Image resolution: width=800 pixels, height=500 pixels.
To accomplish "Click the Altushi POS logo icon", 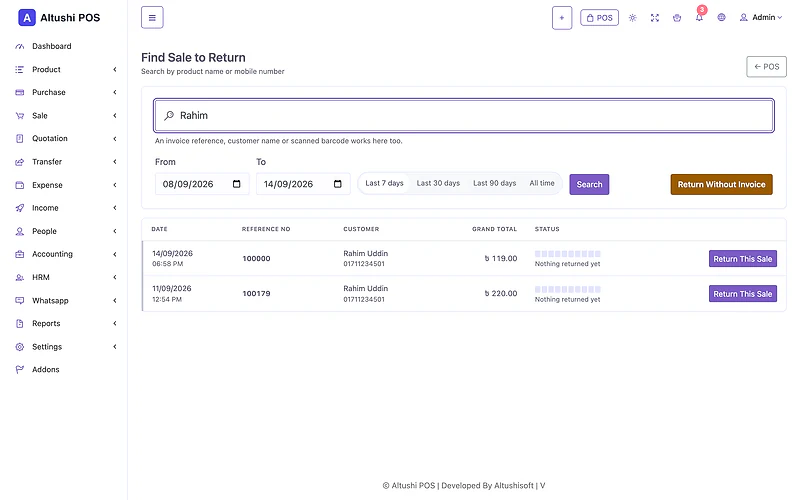I will [x=27, y=17].
